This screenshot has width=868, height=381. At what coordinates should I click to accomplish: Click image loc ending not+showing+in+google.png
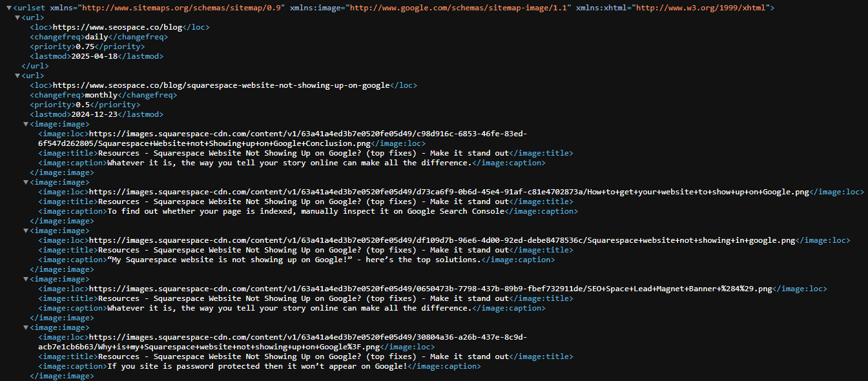(442, 240)
